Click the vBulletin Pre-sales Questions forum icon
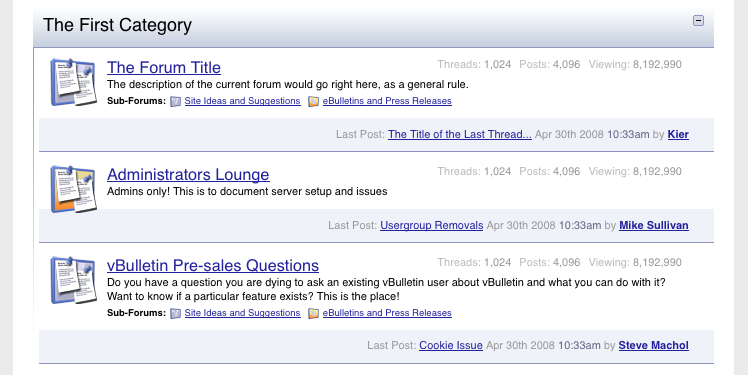 pos(73,280)
